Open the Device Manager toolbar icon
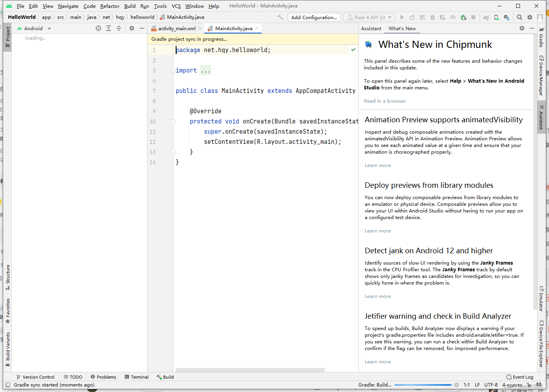The width and height of the screenshot is (549, 392). click(x=496, y=17)
